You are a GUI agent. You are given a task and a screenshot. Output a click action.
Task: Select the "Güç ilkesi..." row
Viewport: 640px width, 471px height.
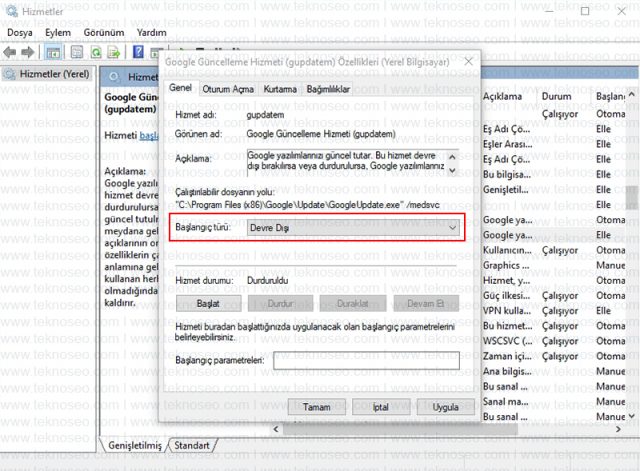554,295
